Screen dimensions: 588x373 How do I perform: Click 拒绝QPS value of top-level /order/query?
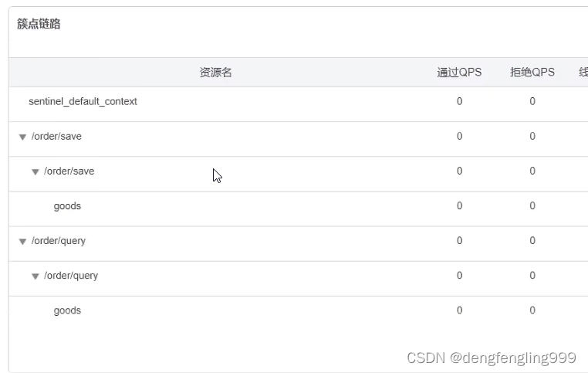click(x=532, y=241)
